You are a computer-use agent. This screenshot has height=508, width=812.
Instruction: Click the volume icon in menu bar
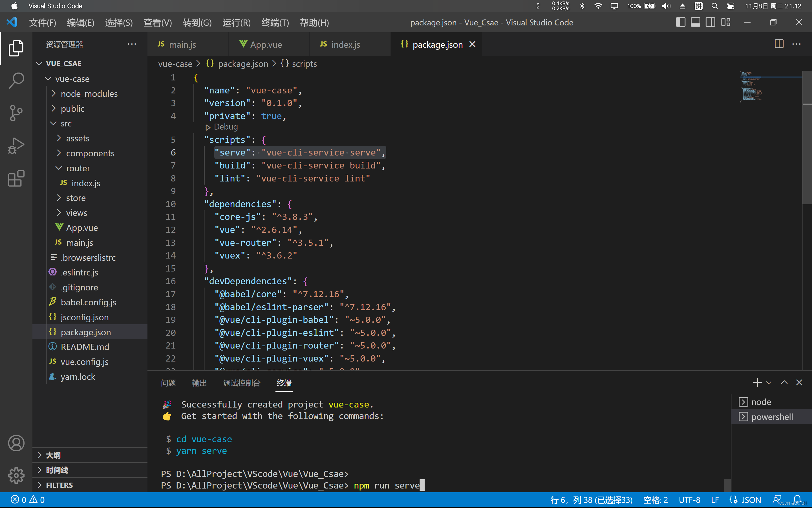coord(666,6)
